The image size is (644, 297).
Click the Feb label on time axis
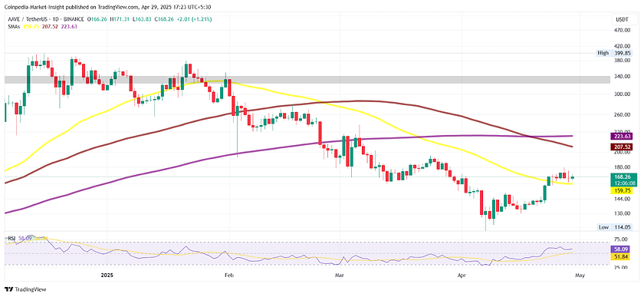click(229, 275)
